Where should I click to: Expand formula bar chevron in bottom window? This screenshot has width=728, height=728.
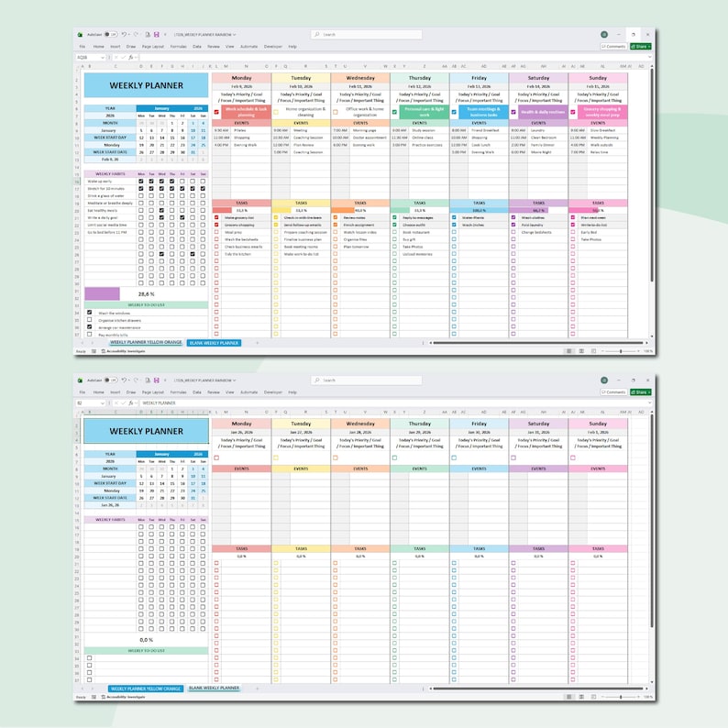tap(649, 403)
